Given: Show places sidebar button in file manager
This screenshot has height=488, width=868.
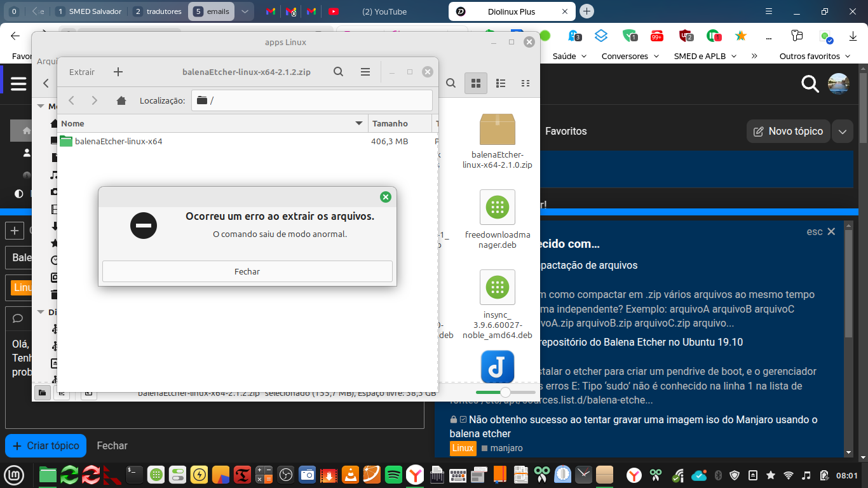Looking at the screenshot, I should click(x=42, y=393).
